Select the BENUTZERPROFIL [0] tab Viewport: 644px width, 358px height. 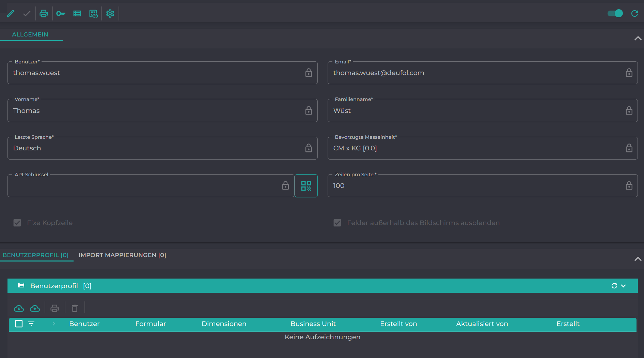(35, 255)
